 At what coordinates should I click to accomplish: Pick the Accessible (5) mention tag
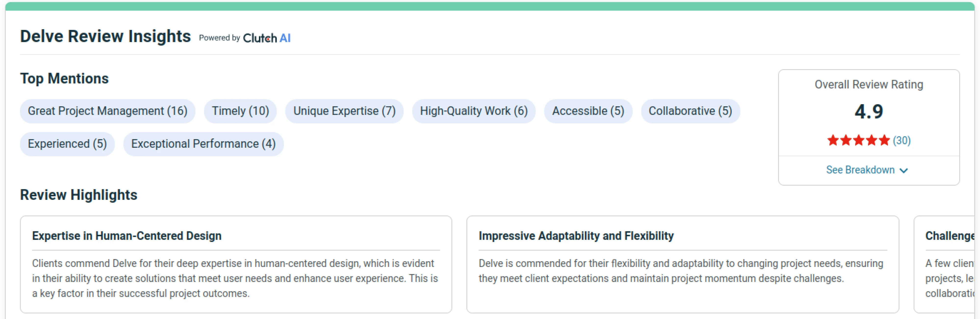coord(588,111)
